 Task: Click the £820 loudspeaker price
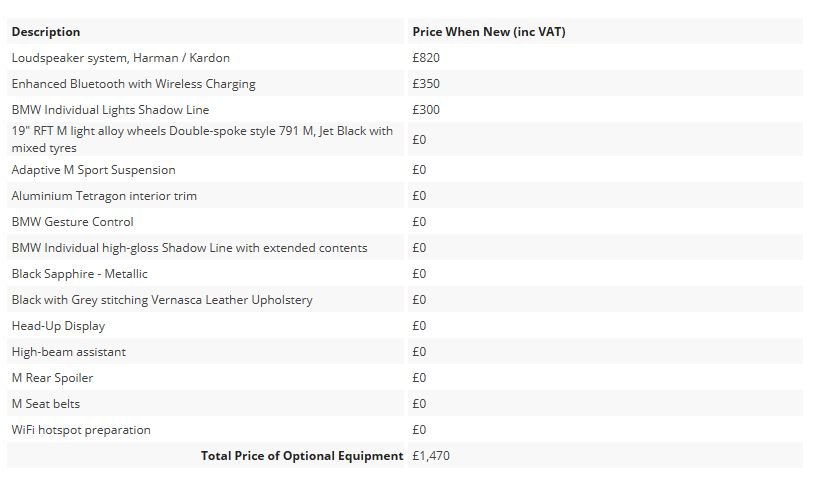(x=426, y=58)
